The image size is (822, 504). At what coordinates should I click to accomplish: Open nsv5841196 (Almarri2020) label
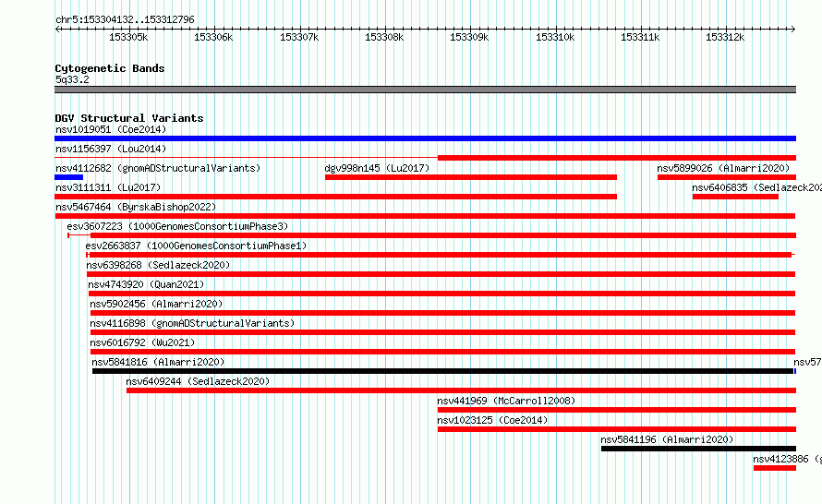(667, 439)
